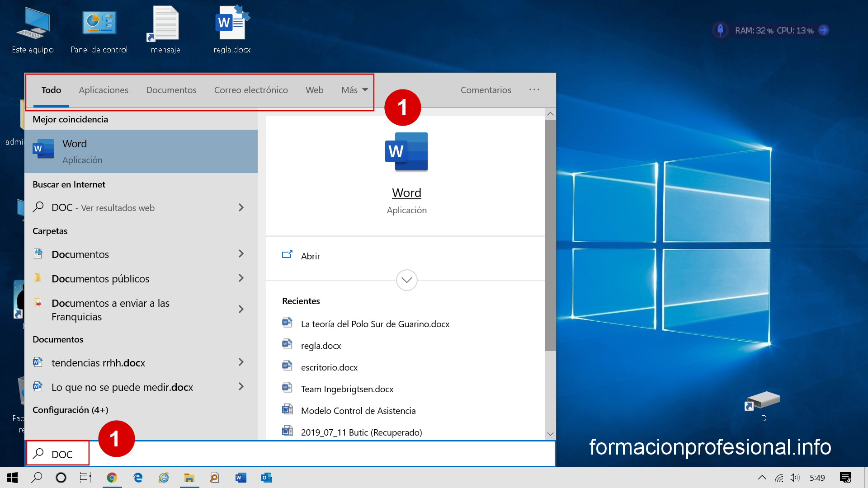Click the arrow button in CPU widget

coord(824,30)
